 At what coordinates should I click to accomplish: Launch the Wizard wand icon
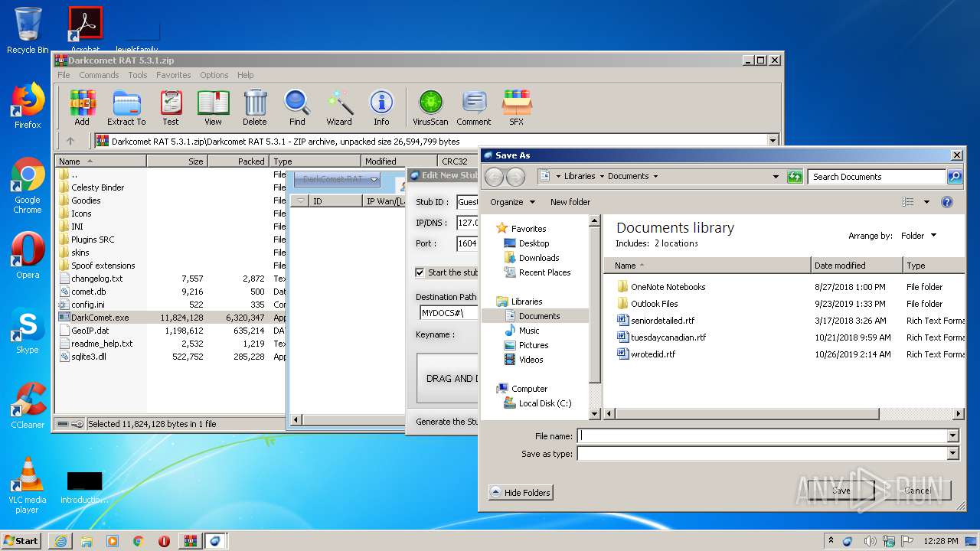pyautogui.click(x=339, y=108)
